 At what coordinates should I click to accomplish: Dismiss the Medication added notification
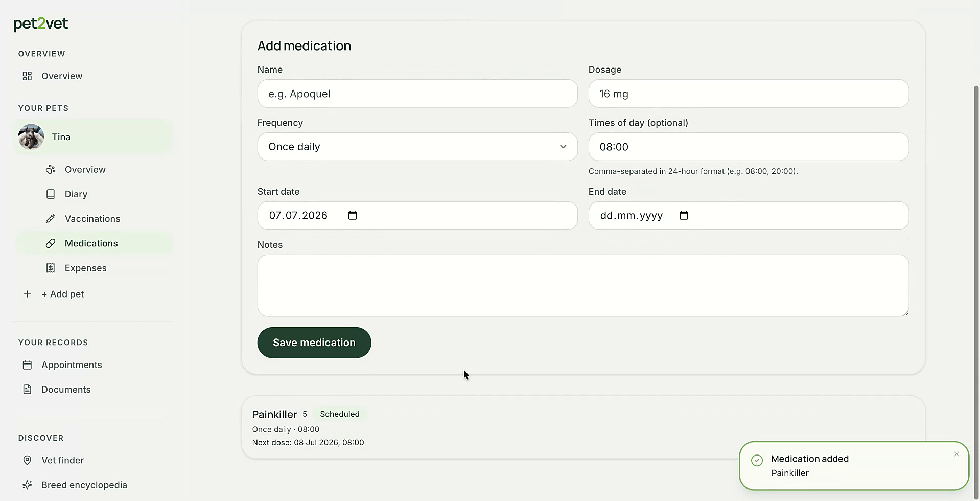956,454
